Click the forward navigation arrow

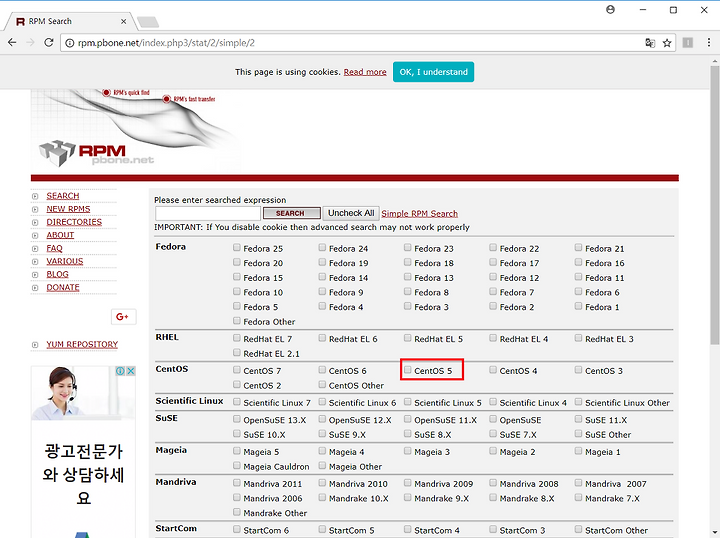click(x=30, y=43)
